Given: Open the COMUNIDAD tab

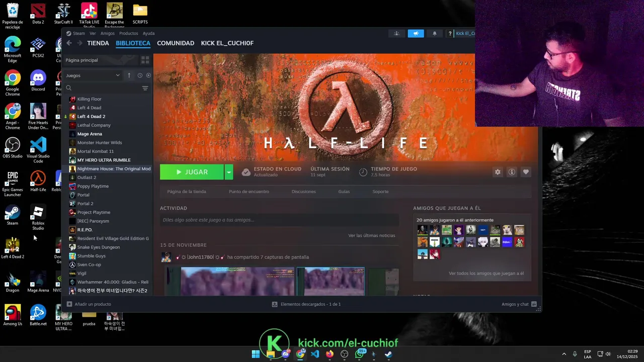Looking at the screenshot, I should pyautogui.click(x=176, y=43).
